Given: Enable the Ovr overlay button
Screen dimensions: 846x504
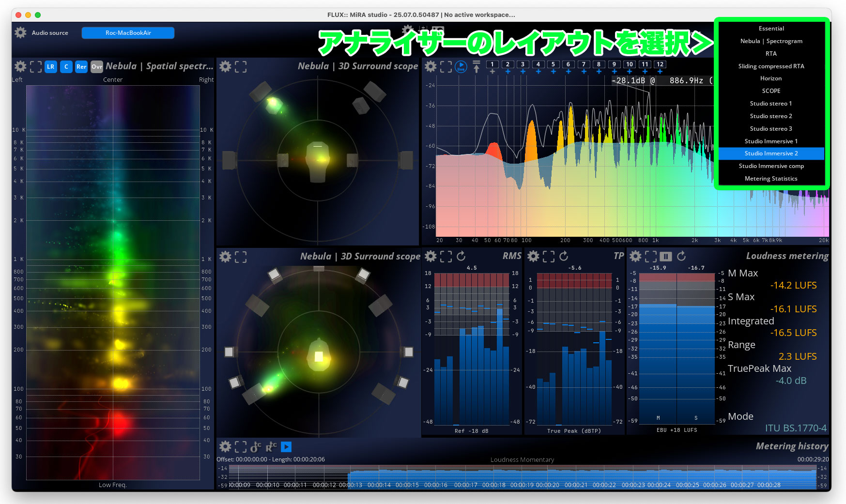Looking at the screenshot, I should 97,67.
